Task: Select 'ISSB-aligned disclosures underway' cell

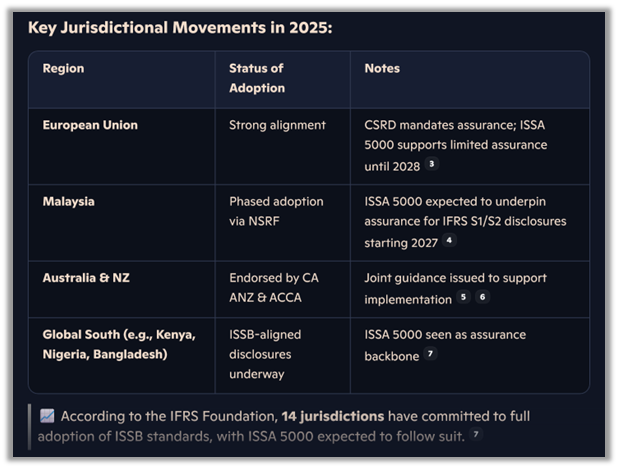Action: coord(265,354)
